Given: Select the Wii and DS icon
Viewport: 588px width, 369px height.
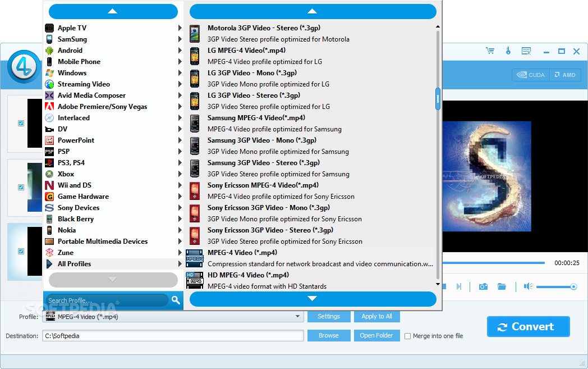Looking at the screenshot, I should point(49,185).
